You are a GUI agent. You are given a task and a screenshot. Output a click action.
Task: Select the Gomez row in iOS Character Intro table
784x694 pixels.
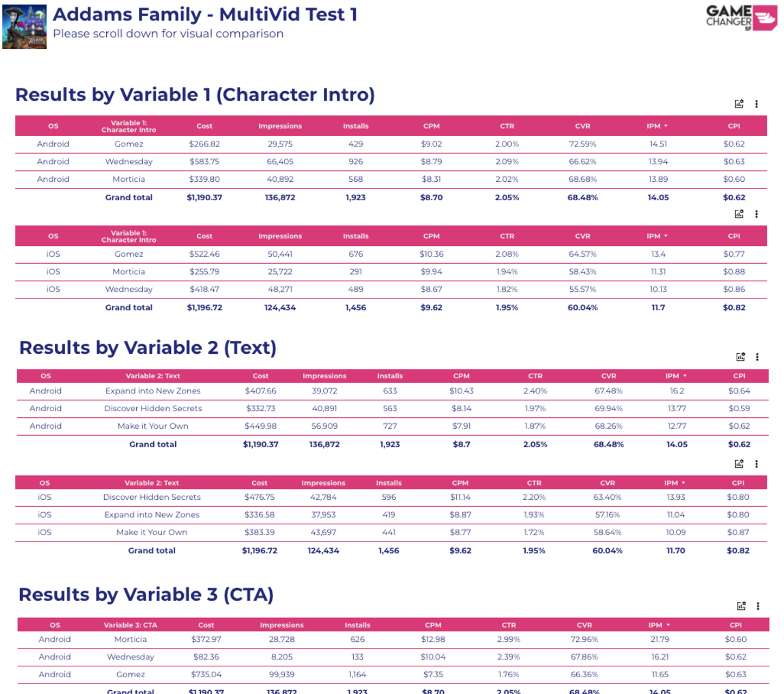[x=391, y=254]
